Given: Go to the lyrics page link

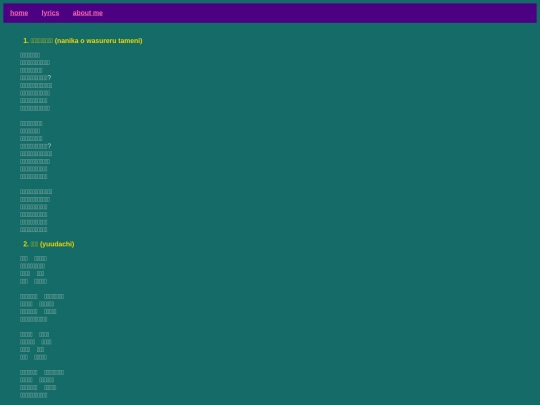Looking at the screenshot, I should click(50, 13).
